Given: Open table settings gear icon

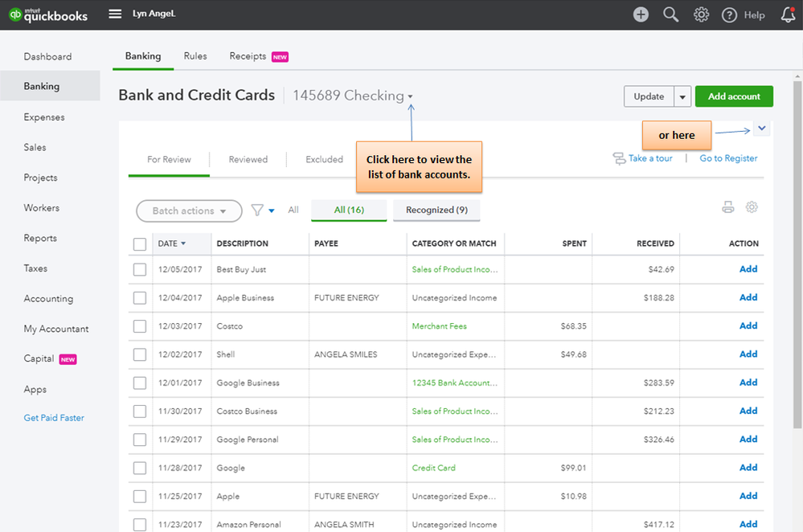Looking at the screenshot, I should (x=752, y=207).
